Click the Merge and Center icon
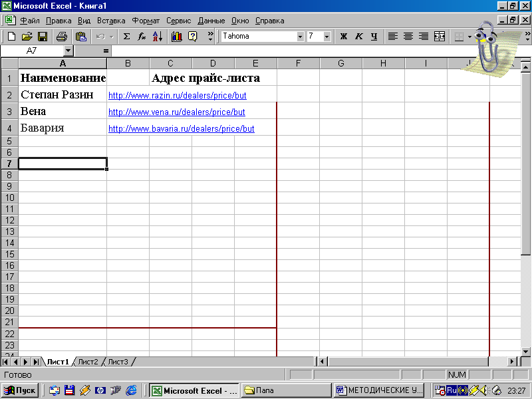 click(440, 37)
